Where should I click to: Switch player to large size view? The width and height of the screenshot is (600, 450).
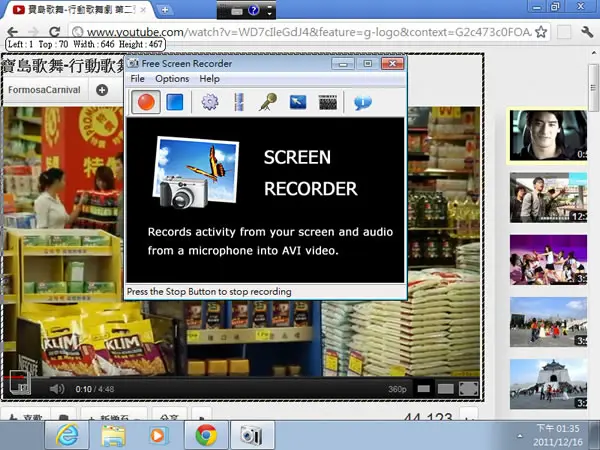tap(445, 389)
